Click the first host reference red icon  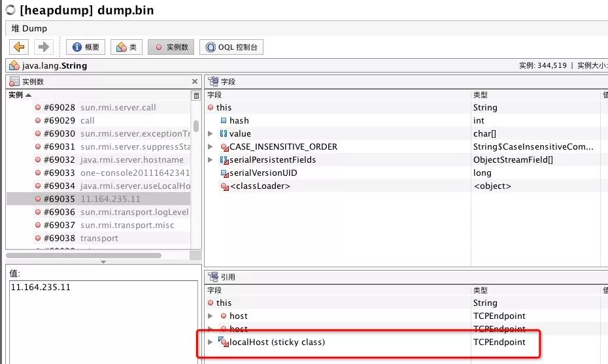[x=224, y=316]
